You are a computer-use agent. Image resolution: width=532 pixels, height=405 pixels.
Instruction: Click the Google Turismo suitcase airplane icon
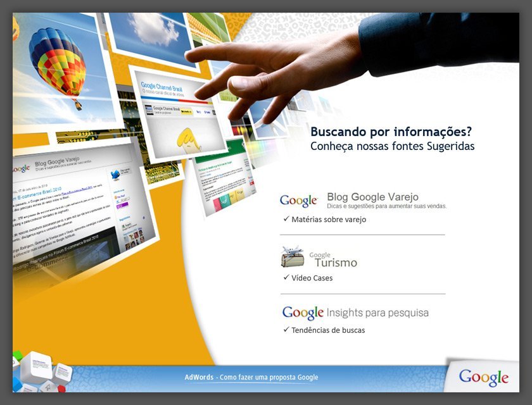tap(293, 256)
